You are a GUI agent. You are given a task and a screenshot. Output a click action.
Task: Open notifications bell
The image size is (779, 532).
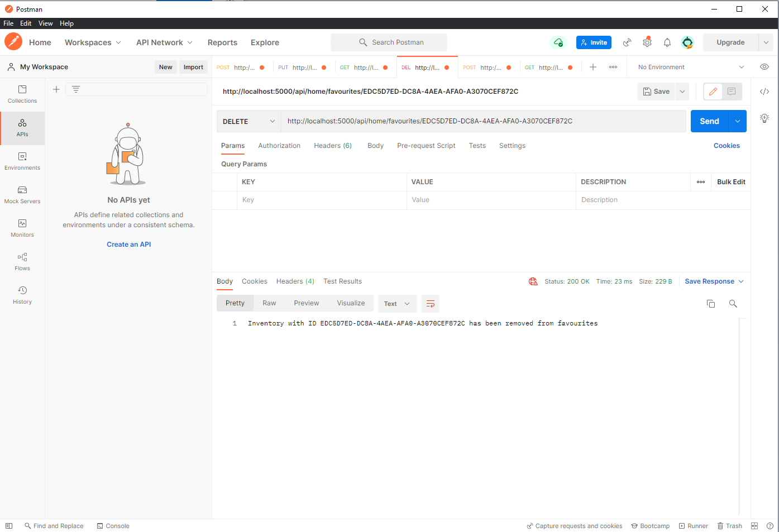point(667,42)
